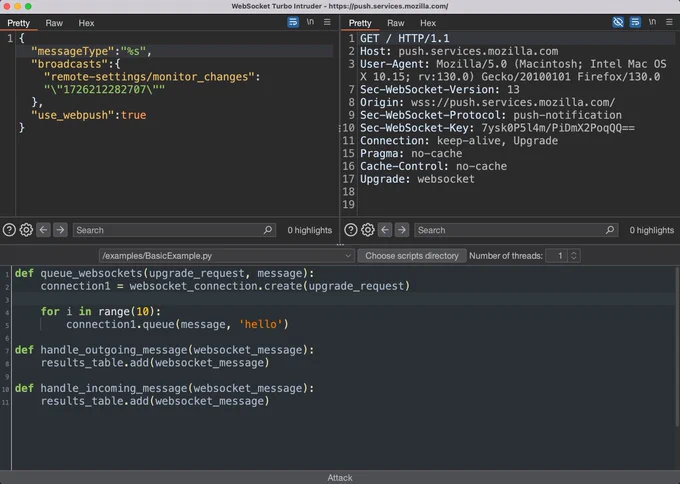Viewport: 680px width, 484px height.
Task: Toggle word wrap in message editor
Action: tap(293, 22)
